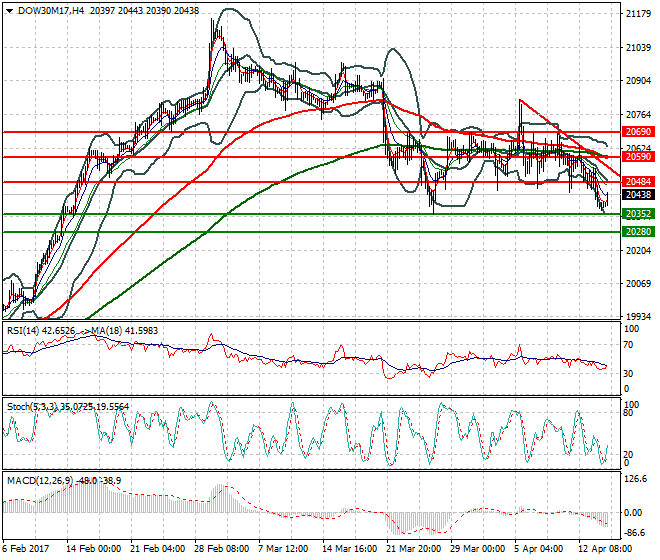This screenshot has height=560, width=660.
Task: Click the 21179 price scale value
Action: [x=638, y=14]
